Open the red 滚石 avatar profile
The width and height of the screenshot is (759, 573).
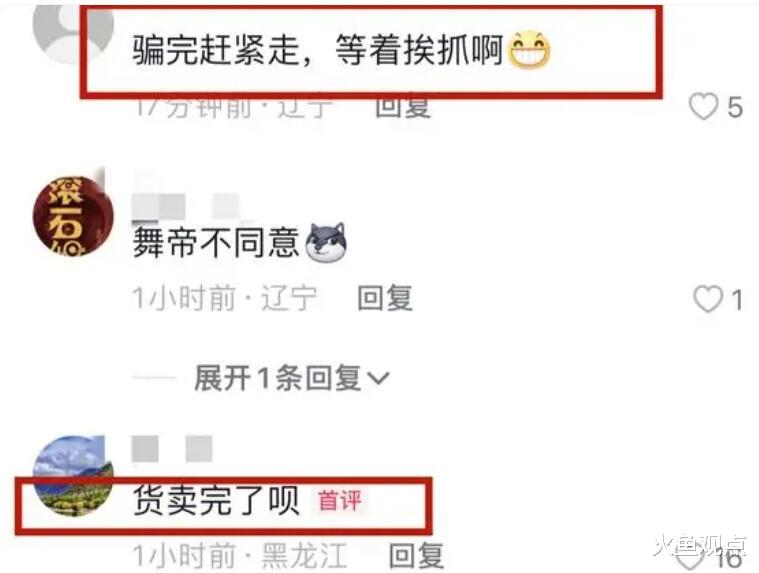coord(73,215)
